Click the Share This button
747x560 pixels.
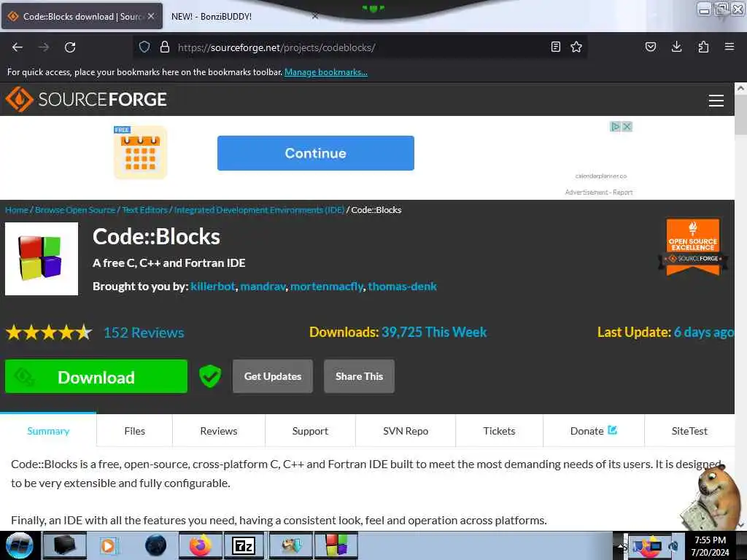[359, 376]
